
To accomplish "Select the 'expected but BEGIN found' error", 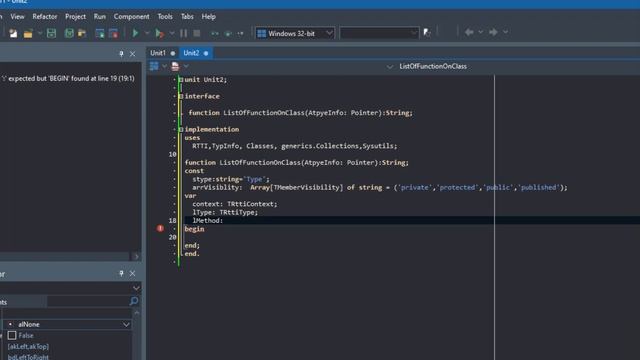I will (x=68, y=78).
